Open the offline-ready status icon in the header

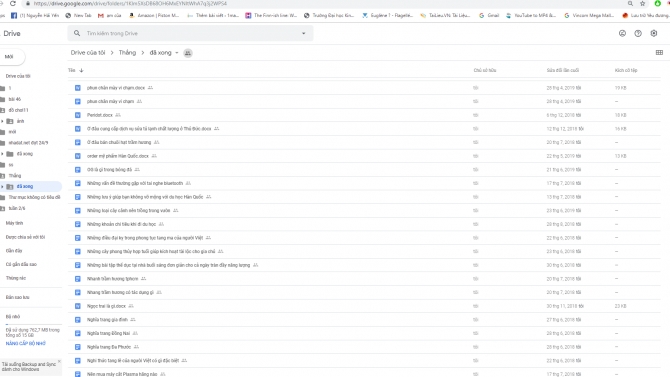pyautogui.click(x=622, y=33)
